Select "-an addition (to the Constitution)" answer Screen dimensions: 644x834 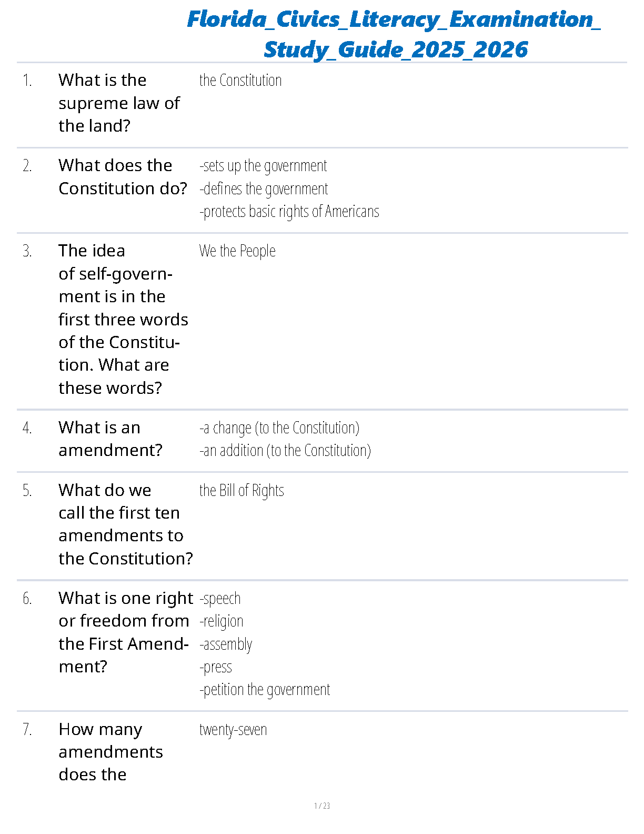(x=285, y=451)
